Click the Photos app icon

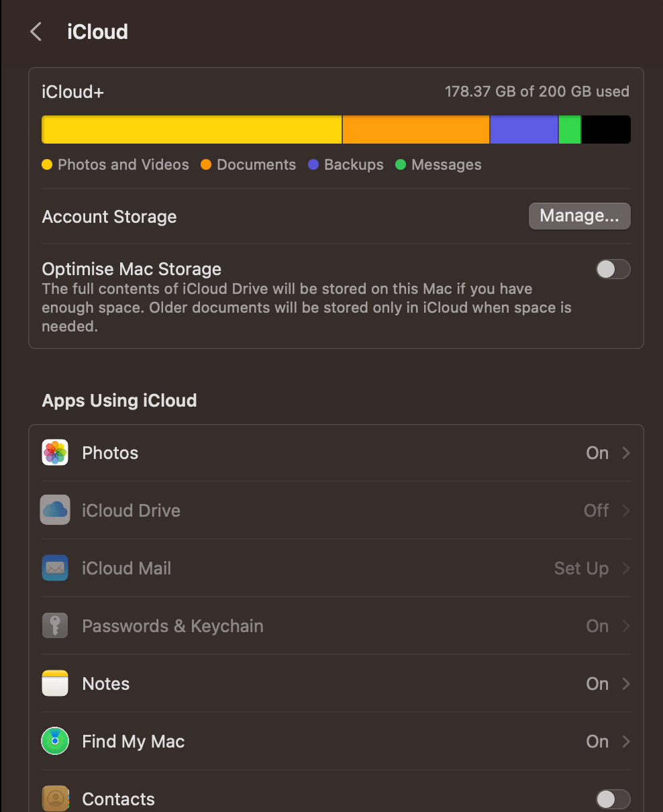55,452
